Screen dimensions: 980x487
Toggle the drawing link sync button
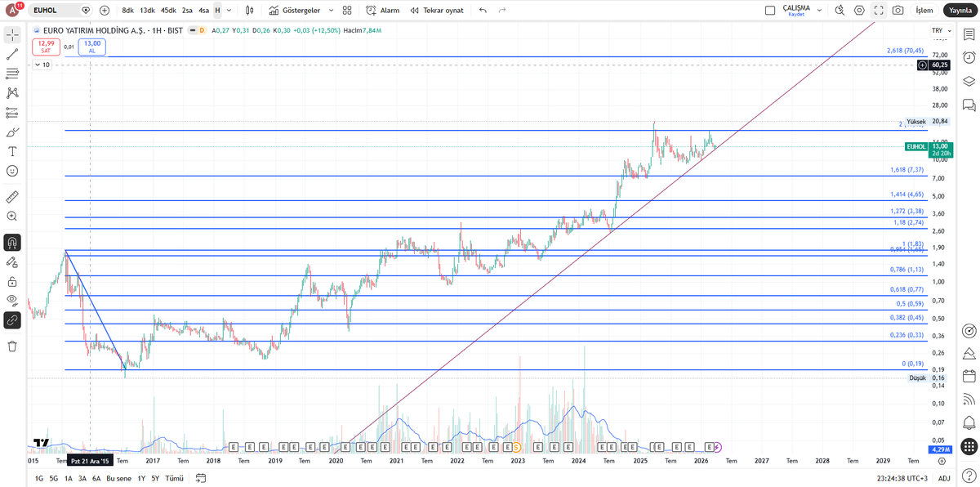pyautogui.click(x=12, y=320)
